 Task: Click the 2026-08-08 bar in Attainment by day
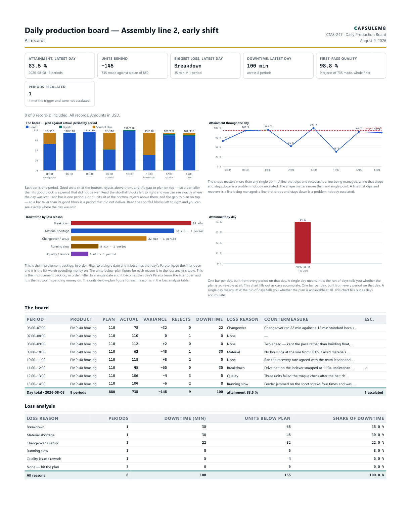pyautogui.click(x=303, y=242)
